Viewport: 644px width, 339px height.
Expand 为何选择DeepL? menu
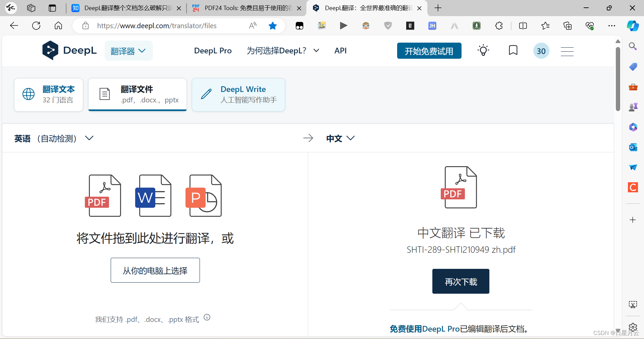pos(283,51)
